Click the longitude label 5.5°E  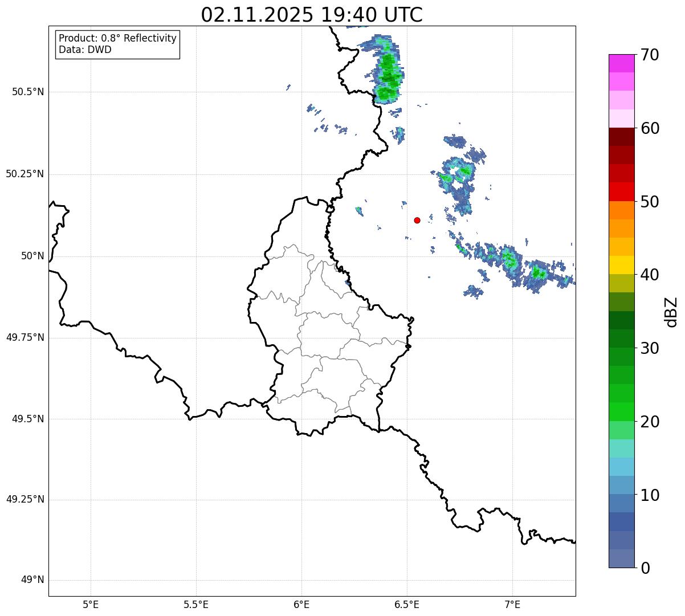pos(196,604)
